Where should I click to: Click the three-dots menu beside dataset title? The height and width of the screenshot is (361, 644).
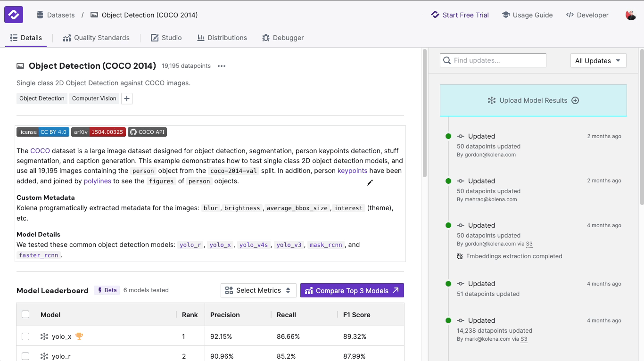click(x=222, y=66)
